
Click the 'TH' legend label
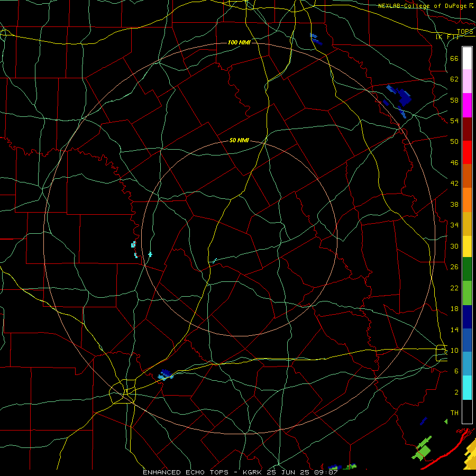(x=454, y=413)
